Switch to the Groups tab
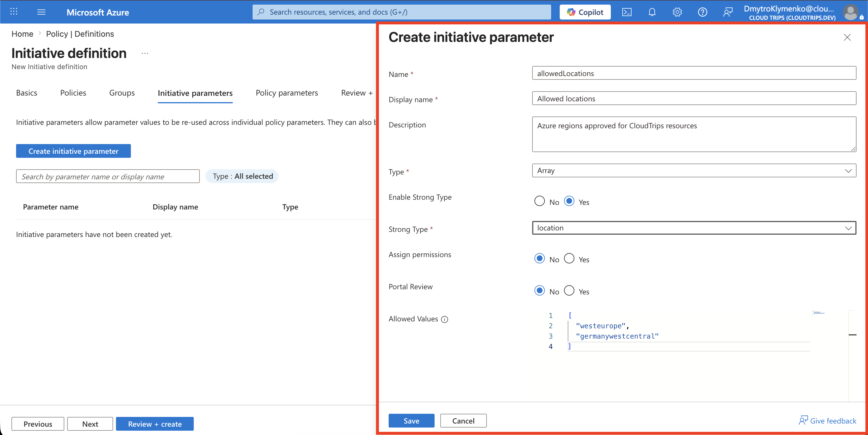This screenshot has width=868, height=435. (x=122, y=93)
